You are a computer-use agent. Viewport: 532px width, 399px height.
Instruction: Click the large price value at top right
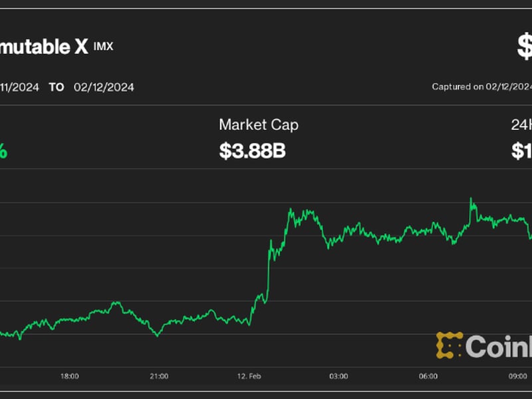tap(525, 47)
